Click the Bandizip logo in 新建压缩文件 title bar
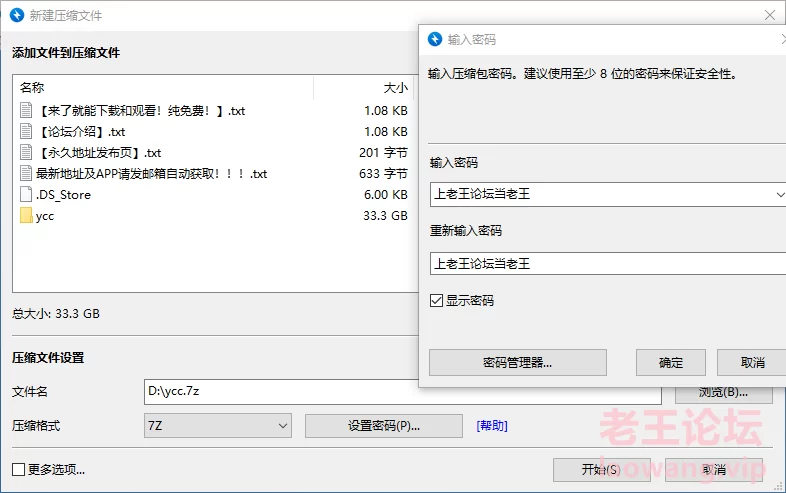The image size is (786, 493). (17, 15)
